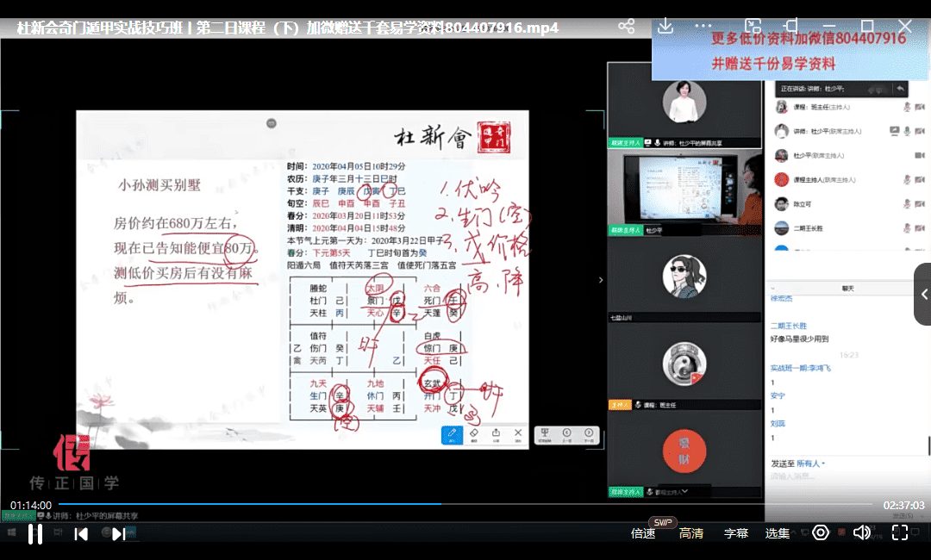Click the 所有人 recipient selector
This screenshot has height=560, width=931.
(x=810, y=464)
